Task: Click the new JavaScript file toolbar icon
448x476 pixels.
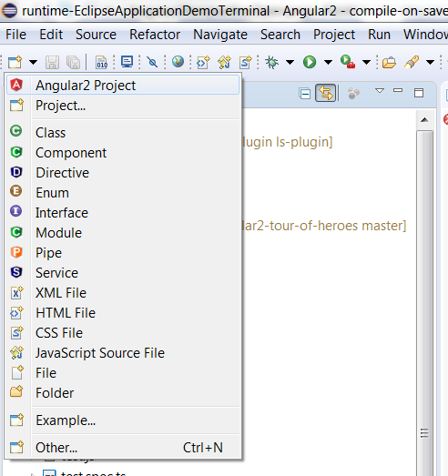Action: tap(225, 62)
